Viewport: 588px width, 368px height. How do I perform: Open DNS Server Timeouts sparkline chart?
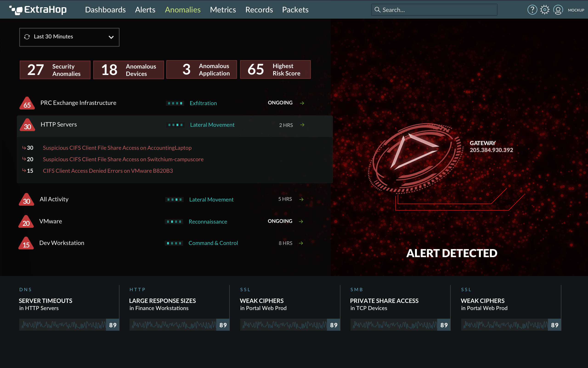click(69, 325)
